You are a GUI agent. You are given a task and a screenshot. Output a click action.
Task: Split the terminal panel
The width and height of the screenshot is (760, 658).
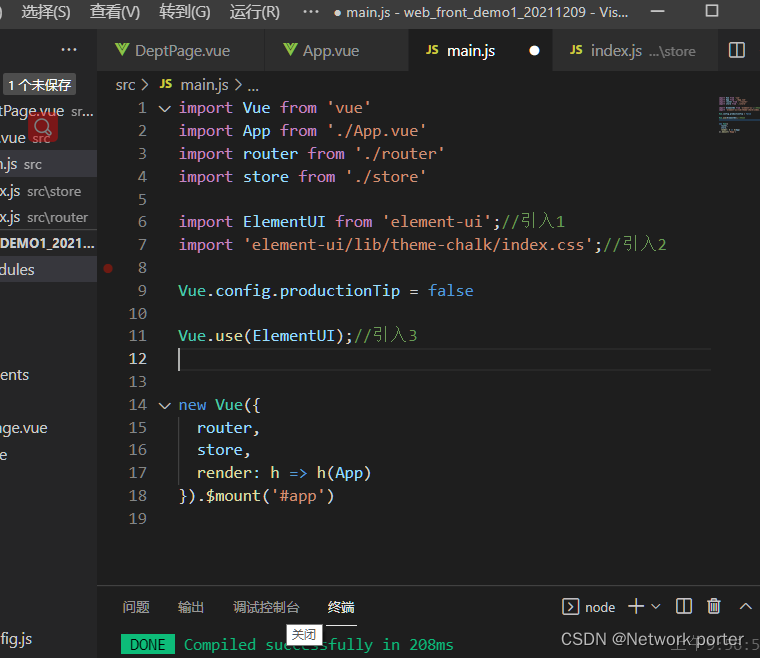684,606
